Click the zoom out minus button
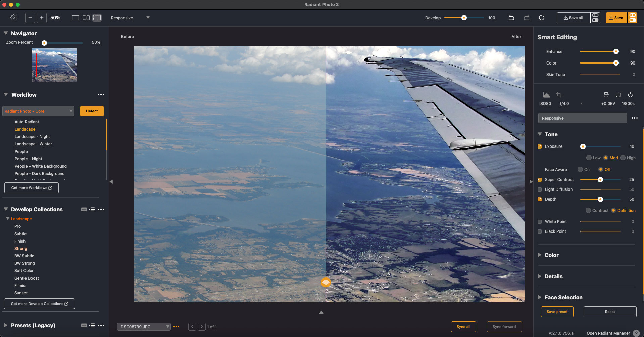Image resolution: width=644 pixels, height=337 pixels. tap(30, 18)
